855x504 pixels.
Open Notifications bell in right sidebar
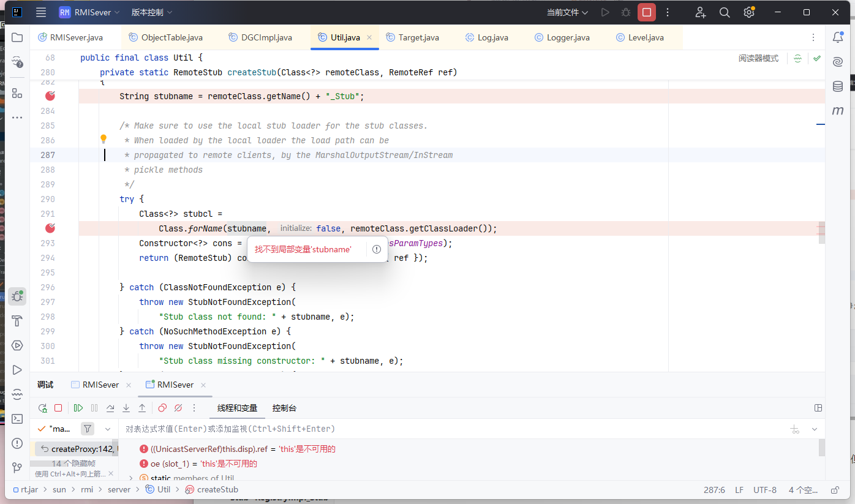click(x=838, y=37)
